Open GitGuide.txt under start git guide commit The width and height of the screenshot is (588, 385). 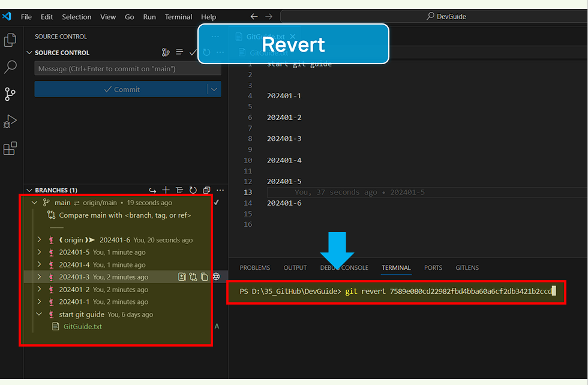point(83,326)
